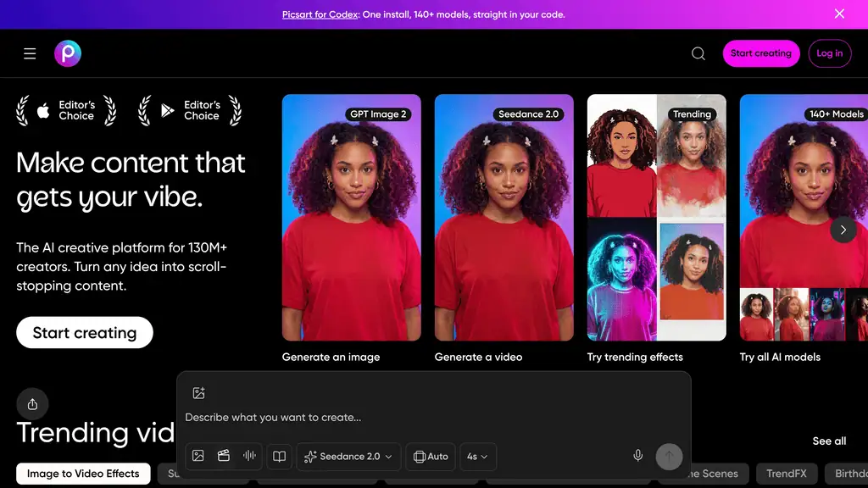
Task: Open the 140+ Models card thumbnail
Action: coord(804,218)
